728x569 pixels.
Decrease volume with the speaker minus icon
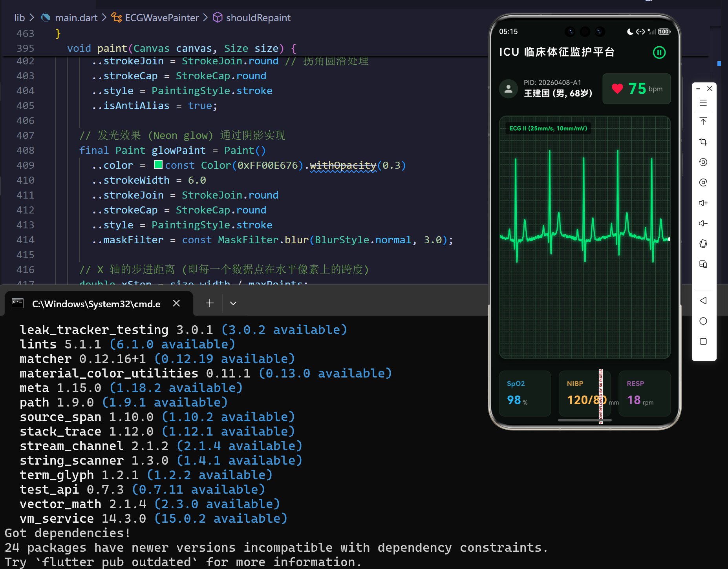click(x=703, y=223)
